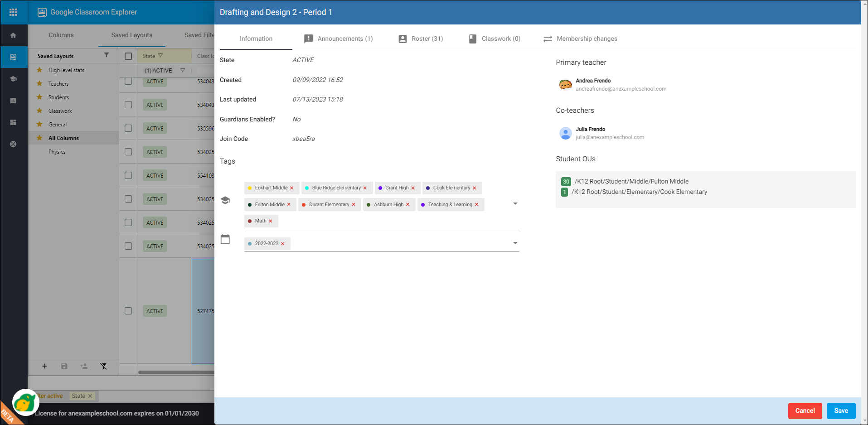The image size is (868, 425).
Task: Click the save layout floppy disk icon
Action: pos(64,366)
